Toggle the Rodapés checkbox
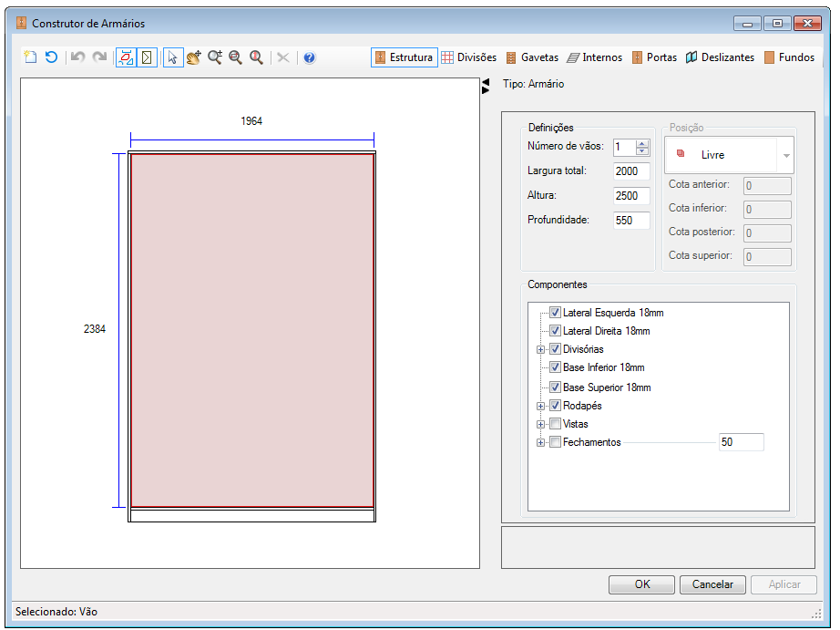840x630 pixels. 555,406
